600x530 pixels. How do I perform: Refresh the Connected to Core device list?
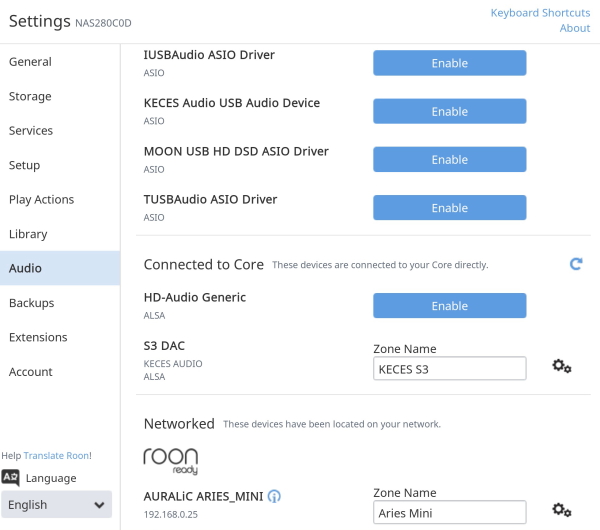coord(576,264)
